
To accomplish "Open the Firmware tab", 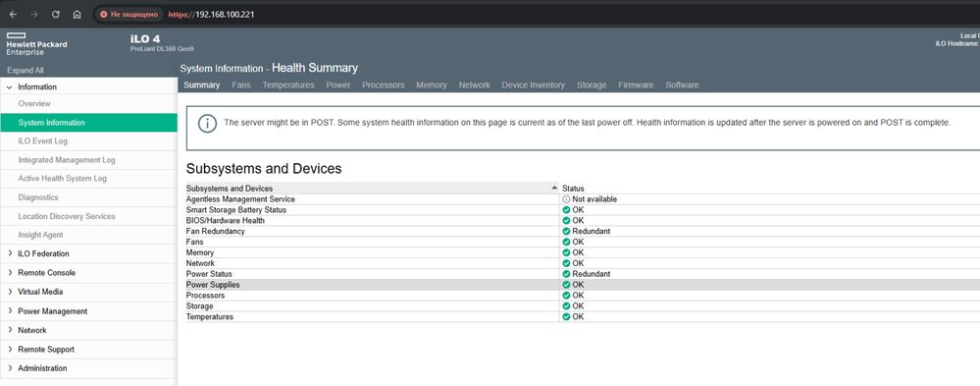I will [636, 85].
